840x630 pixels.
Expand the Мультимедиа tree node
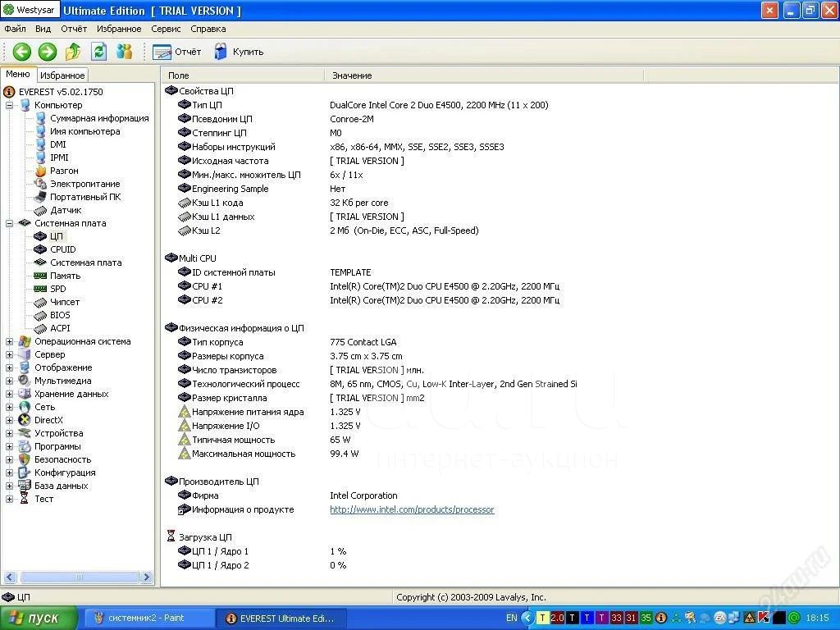coord(9,381)
